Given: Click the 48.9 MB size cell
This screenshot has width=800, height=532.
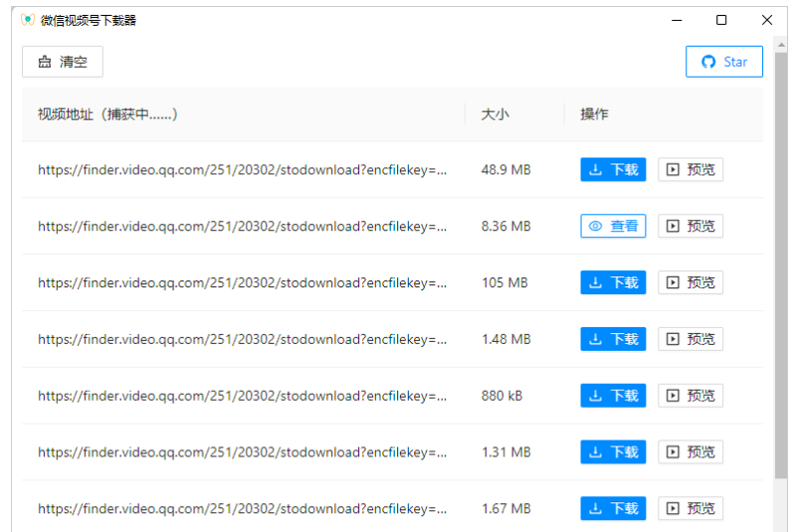Looking at the screenshot, I should click(506, 170).
